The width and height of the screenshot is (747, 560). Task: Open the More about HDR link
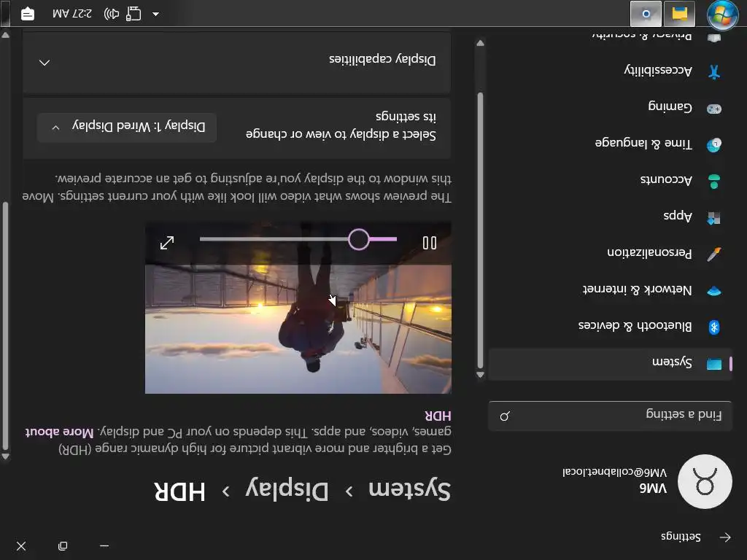[60, 432]
